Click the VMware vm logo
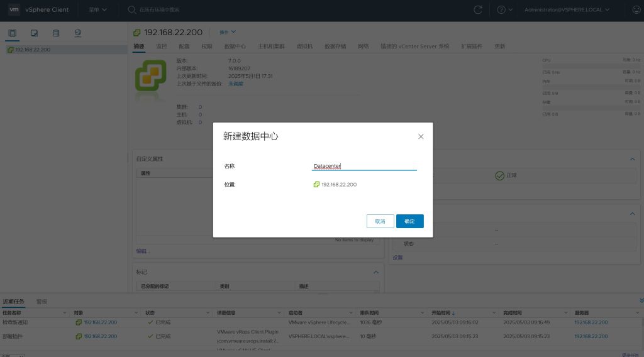The height and width of the screenshot is (357, 644). (x=14, y=9)
